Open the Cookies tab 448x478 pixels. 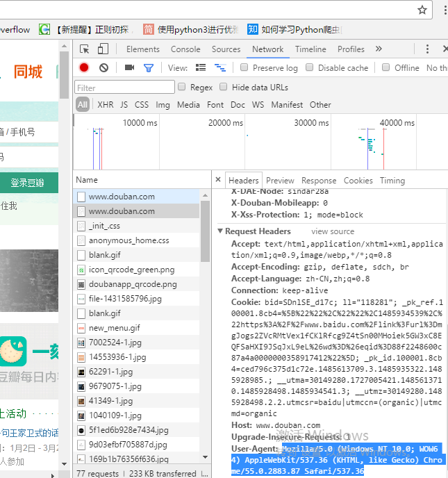click(358, 181)
